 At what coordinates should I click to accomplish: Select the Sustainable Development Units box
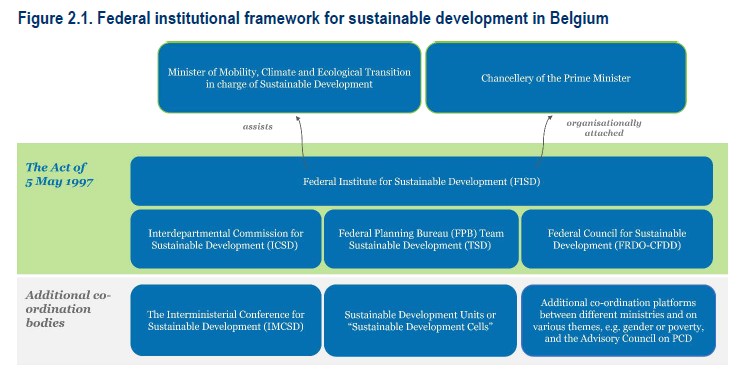pyautogui.click(x=420, y=320)
